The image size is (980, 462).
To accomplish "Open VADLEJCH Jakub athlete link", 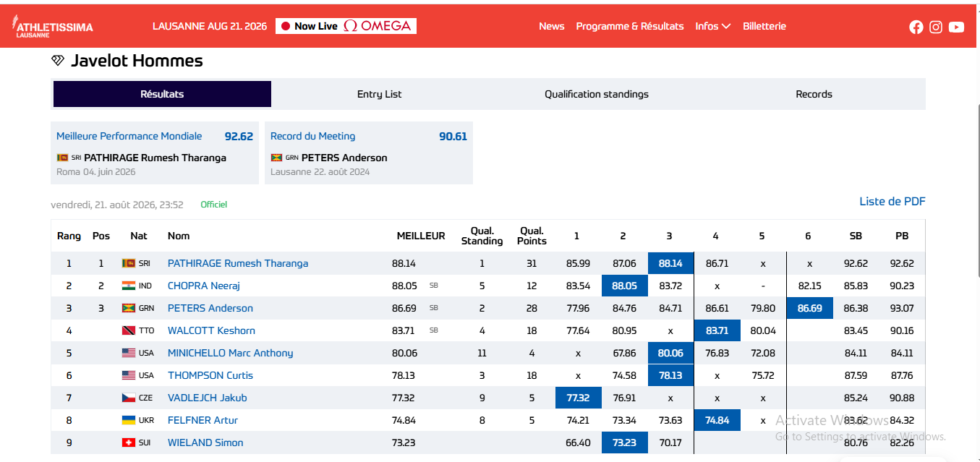I will [x=208, y=398].
